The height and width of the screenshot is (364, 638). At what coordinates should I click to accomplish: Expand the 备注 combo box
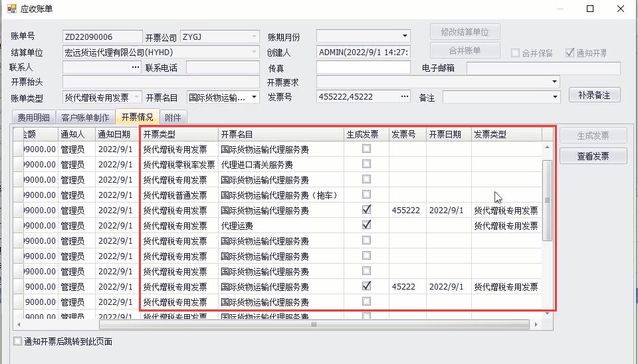(554, 98)
